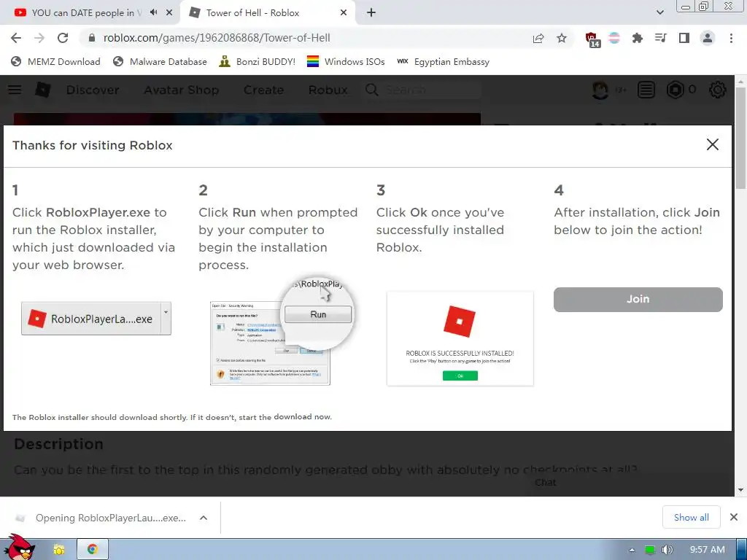This screenshot has width=747, height=560.
Task: Open Avatar Shop in Roblox navigation
Action: [181, 90]
